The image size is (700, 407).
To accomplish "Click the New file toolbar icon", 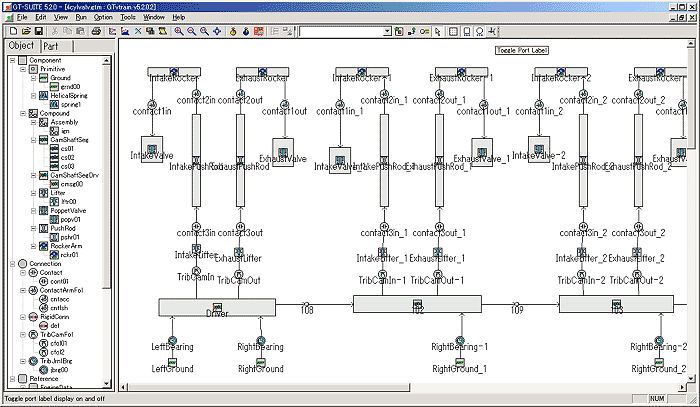I will [13, 31].
